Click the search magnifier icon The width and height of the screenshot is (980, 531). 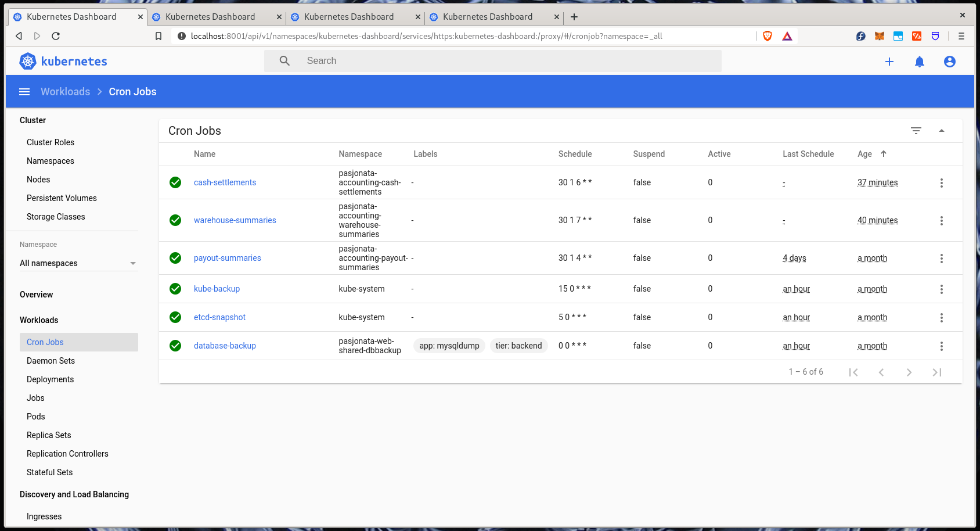point(284,61)
